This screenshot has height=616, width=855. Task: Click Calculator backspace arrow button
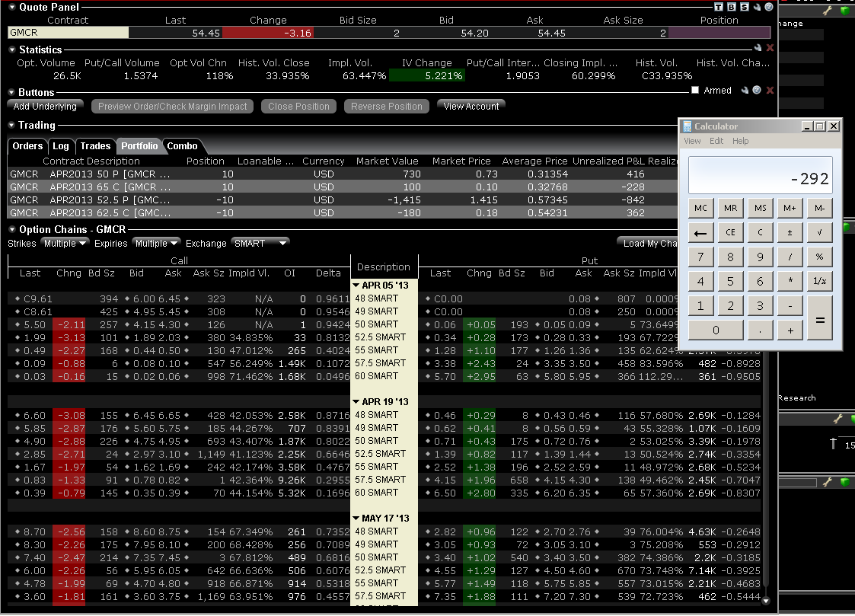pos(700,233)
